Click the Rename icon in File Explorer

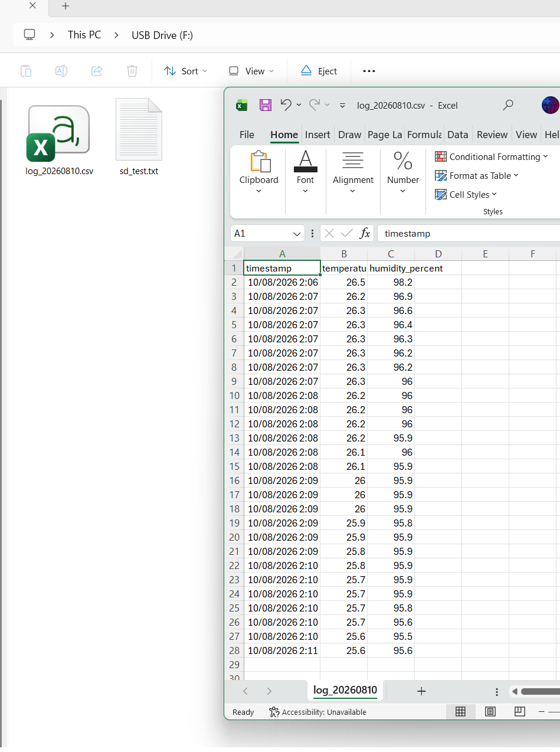[x=61, y=71]
